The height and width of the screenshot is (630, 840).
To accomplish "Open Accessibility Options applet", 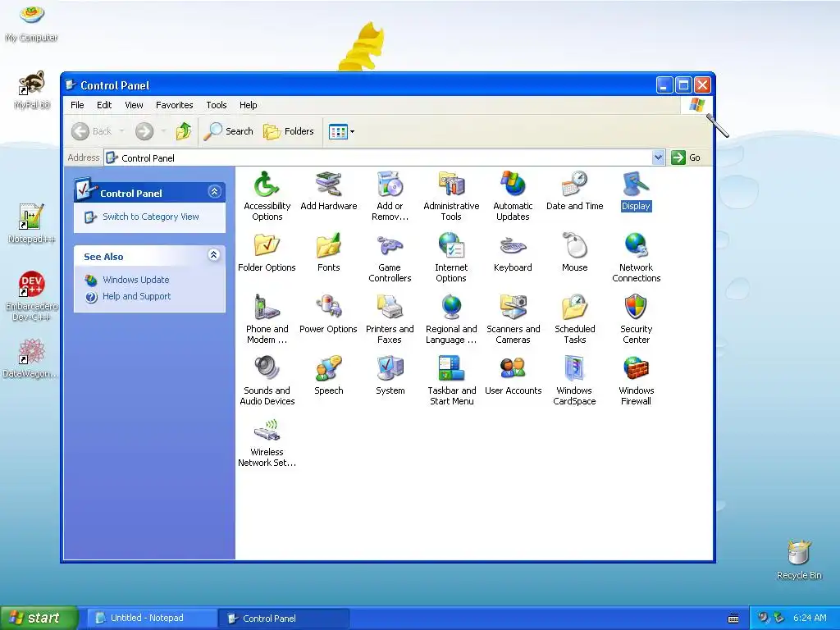I will (267, 185).
